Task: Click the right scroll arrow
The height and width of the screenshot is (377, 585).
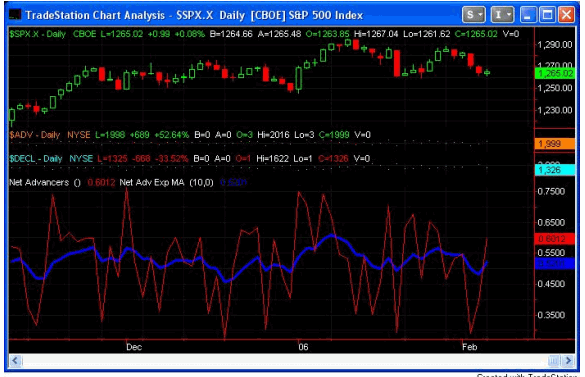Action: point(568,361)
